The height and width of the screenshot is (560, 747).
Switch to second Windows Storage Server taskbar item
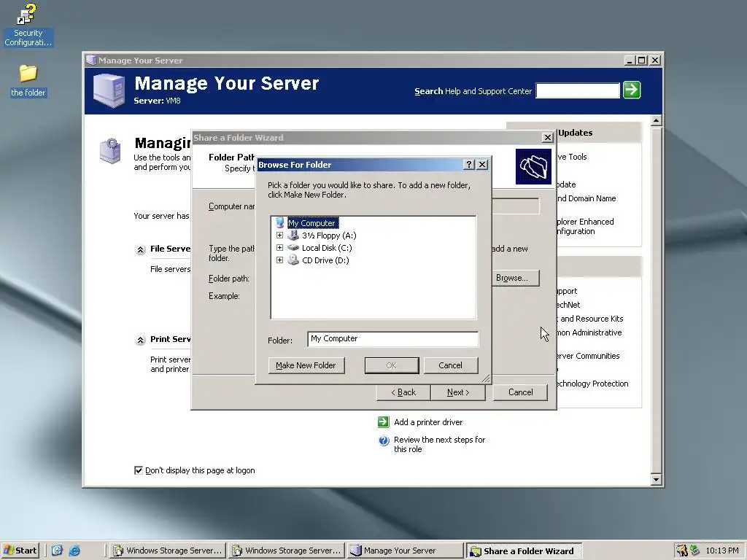tap(286, 551)
